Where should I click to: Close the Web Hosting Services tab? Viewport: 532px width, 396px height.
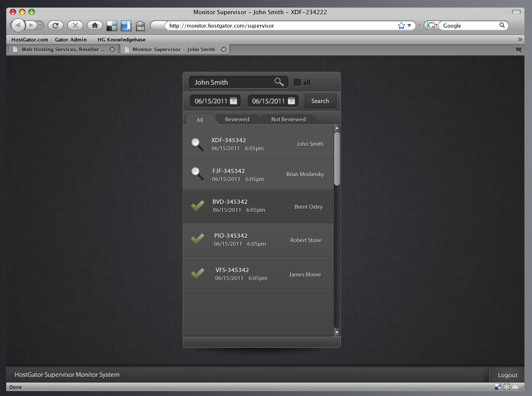112,49
